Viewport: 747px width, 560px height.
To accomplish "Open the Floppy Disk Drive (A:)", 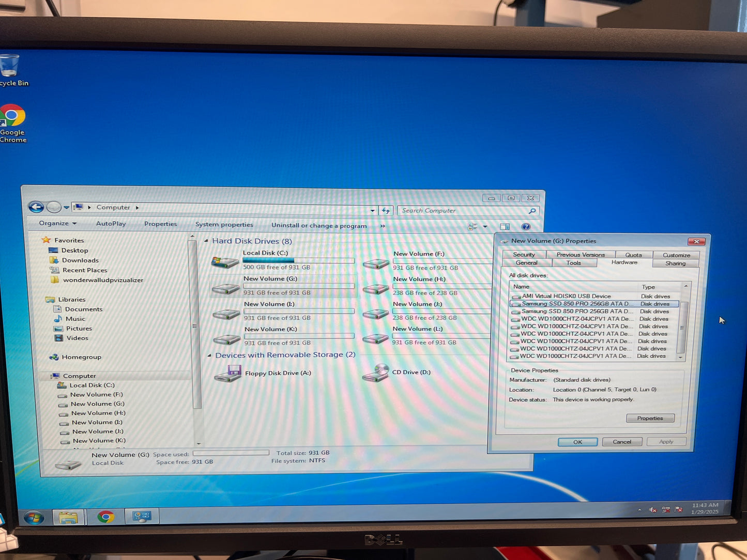I will (x=228, y=373).
